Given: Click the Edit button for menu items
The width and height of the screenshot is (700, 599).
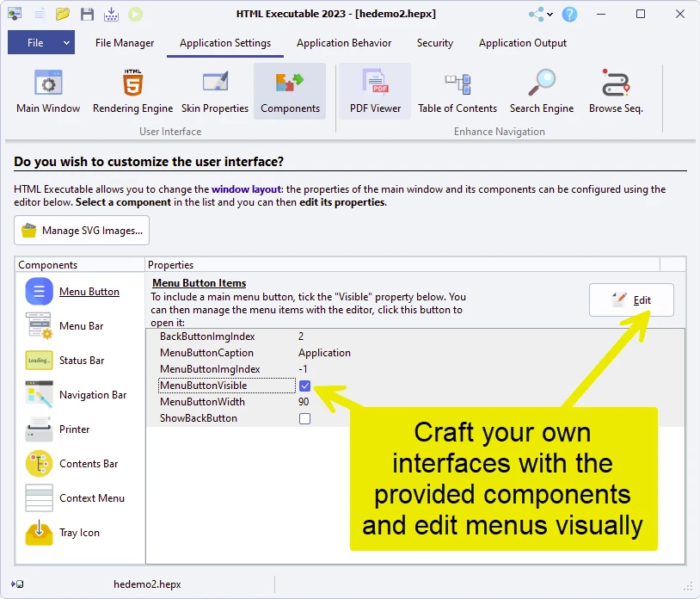Looking at the screenshot, I should pyautogui.click(x=631, y=299).
